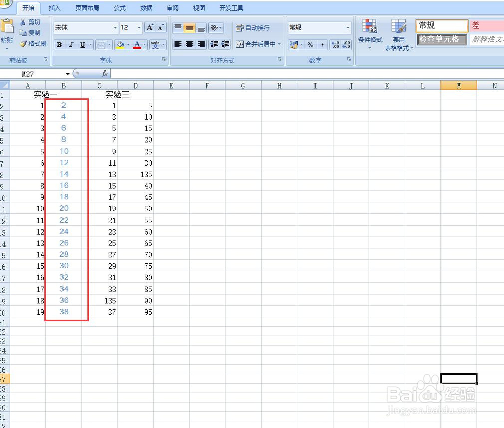Apply the 检查单元格 cell style
Image resolution: width=504 pixels, height=428 pixels.
(x=442, y=39)
